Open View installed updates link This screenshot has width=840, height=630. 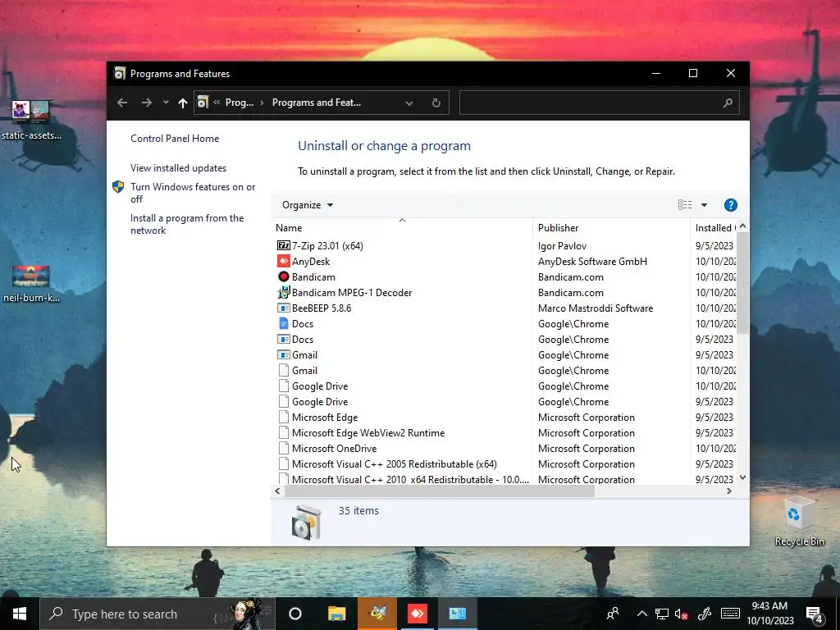178,167
